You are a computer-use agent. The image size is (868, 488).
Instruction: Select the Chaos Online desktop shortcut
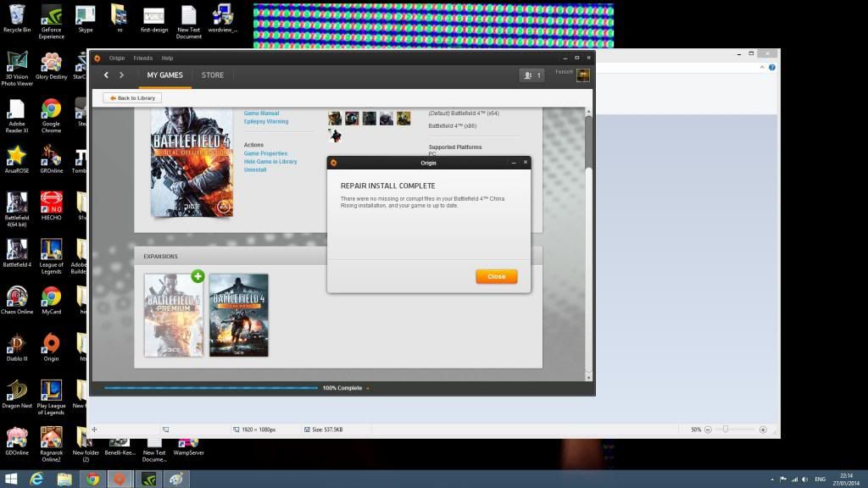(x=17, y=301)
